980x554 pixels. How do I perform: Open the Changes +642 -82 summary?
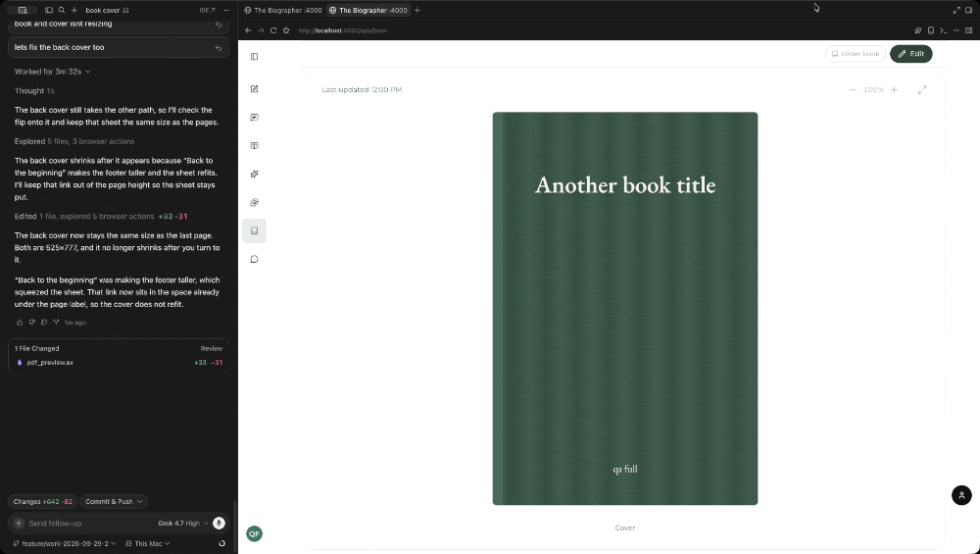coord(42,501)
